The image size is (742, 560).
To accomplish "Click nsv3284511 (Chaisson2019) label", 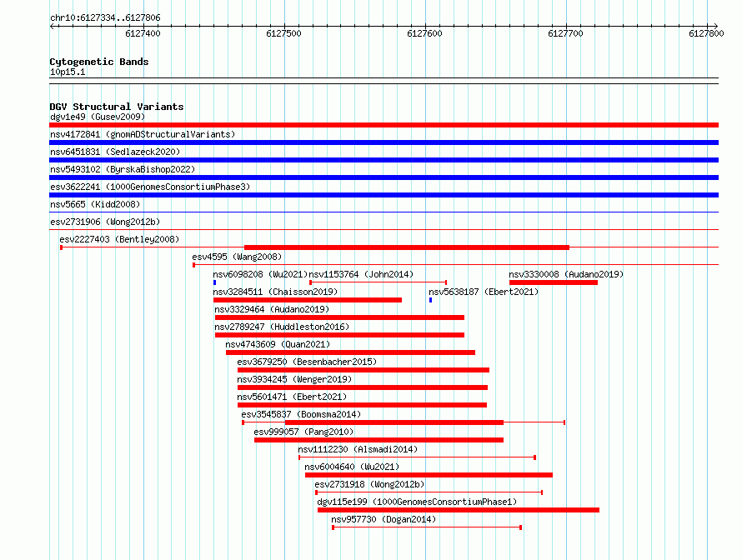I will [x=275, y=292].
